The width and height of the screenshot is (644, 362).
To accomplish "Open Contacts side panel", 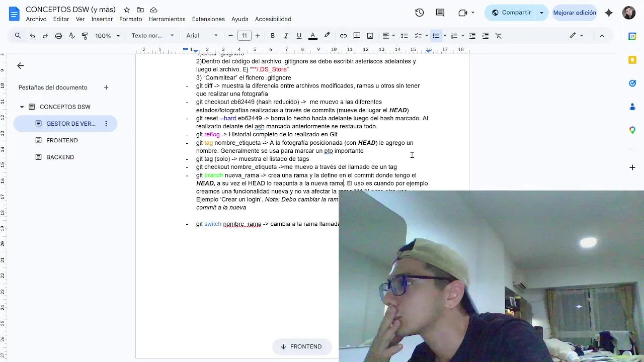I will pyautogui.click(x=632, y=107).
